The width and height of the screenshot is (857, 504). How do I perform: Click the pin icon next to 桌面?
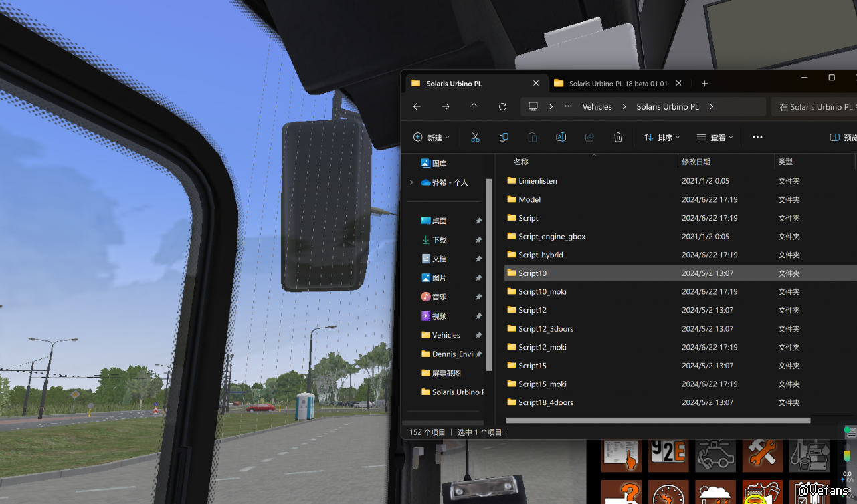(x=478, y=221)
